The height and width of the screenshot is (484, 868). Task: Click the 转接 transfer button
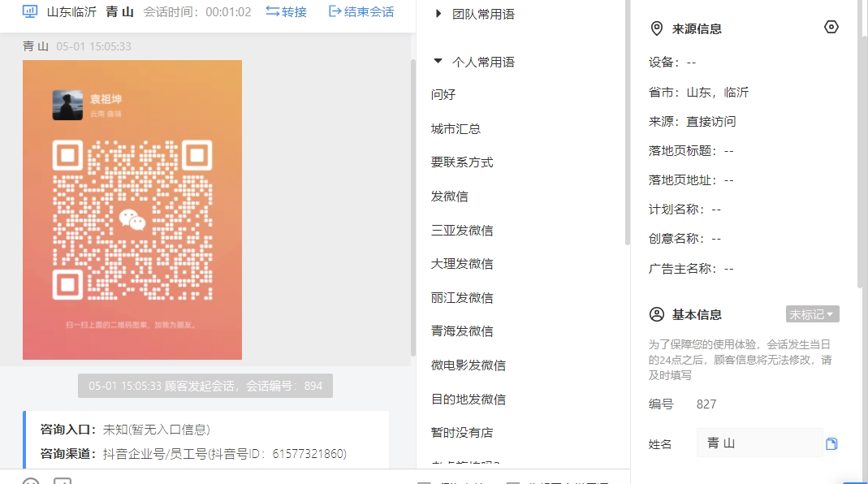click(286, 11)
